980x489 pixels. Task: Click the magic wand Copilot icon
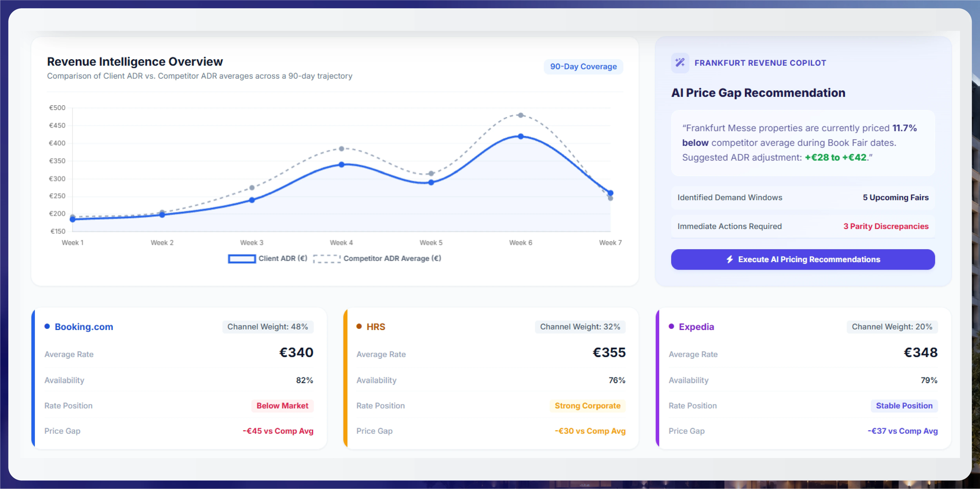point(680,63)
